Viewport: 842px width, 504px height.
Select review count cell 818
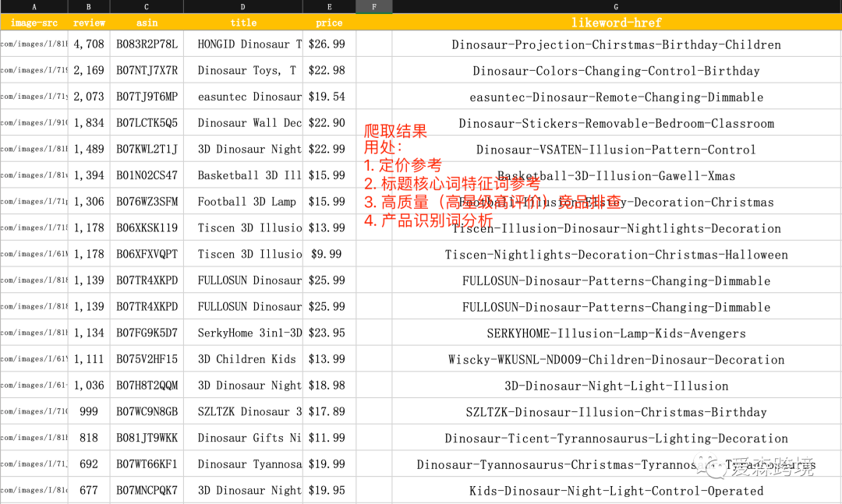89,439
